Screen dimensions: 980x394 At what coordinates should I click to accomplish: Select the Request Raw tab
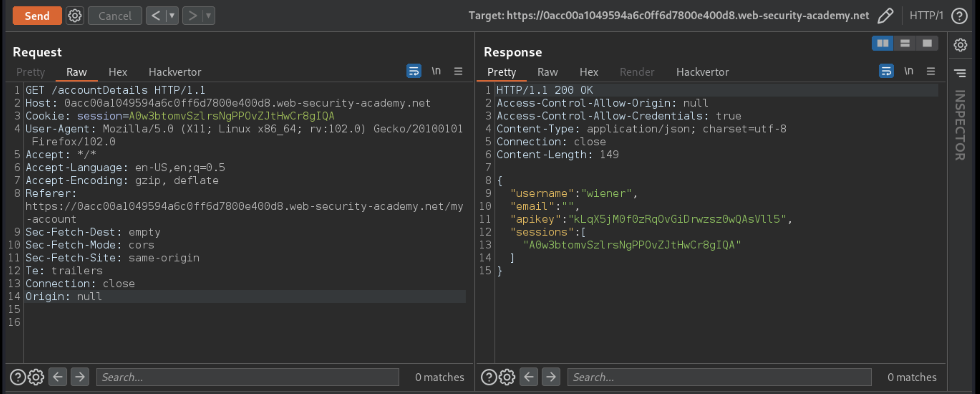76,72
